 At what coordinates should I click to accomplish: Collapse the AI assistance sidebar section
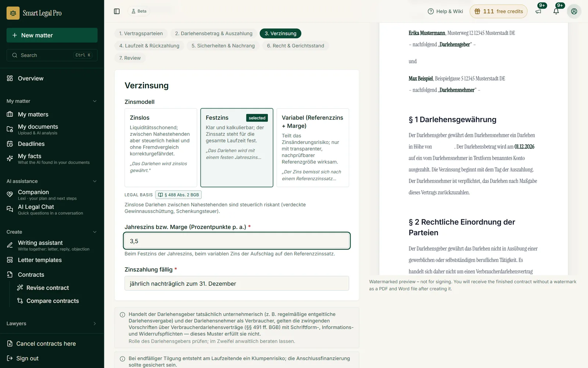[95, 181]
